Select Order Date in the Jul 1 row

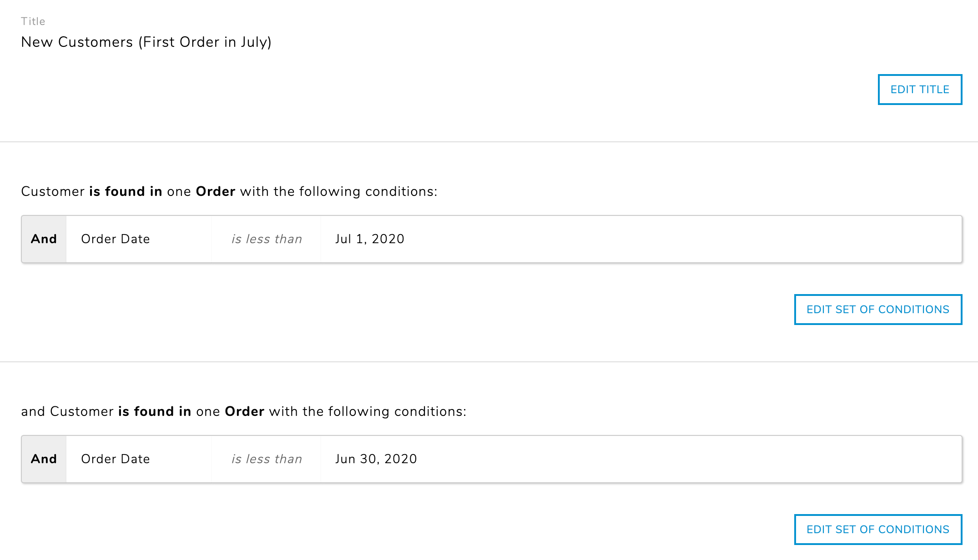(116, 239)
